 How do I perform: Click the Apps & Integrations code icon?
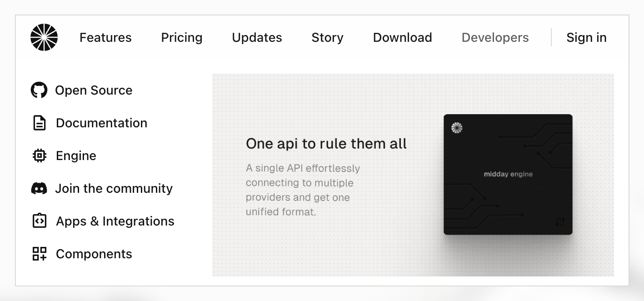(x=40, y=221)
